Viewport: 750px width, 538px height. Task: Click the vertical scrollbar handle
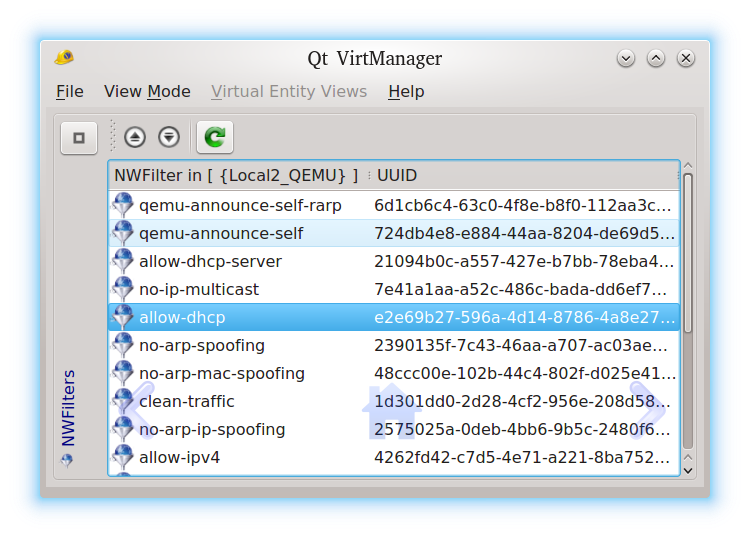click(688, 253)
